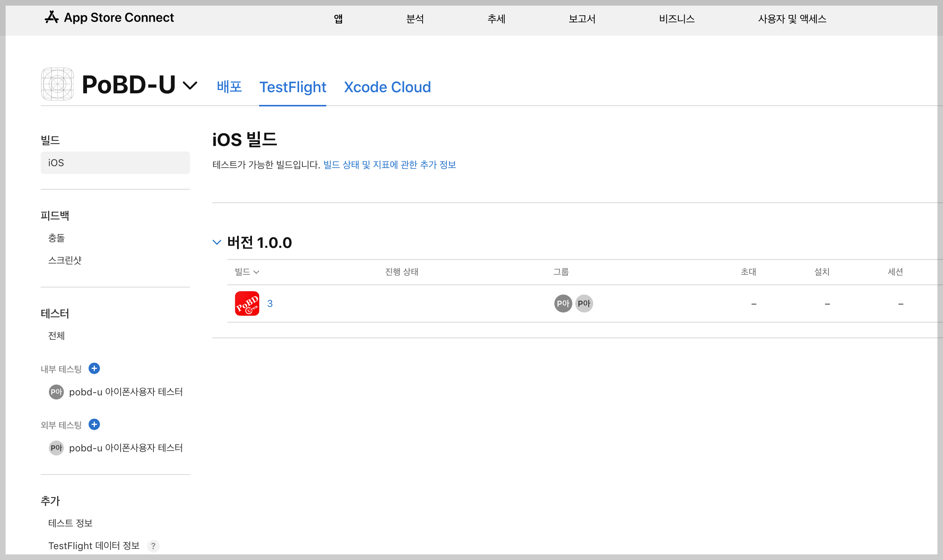Click the dark gray group badge in build row
This screenshot has height=560, width=943.
[x=563, y=304]
